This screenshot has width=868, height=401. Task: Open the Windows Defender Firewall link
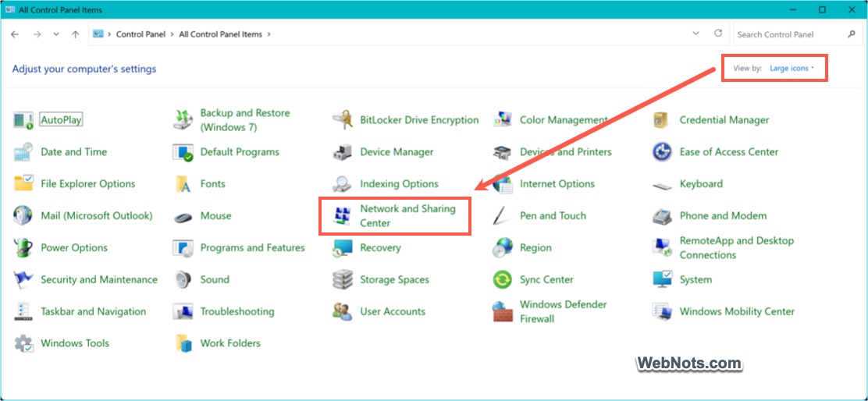coord(563,311)
